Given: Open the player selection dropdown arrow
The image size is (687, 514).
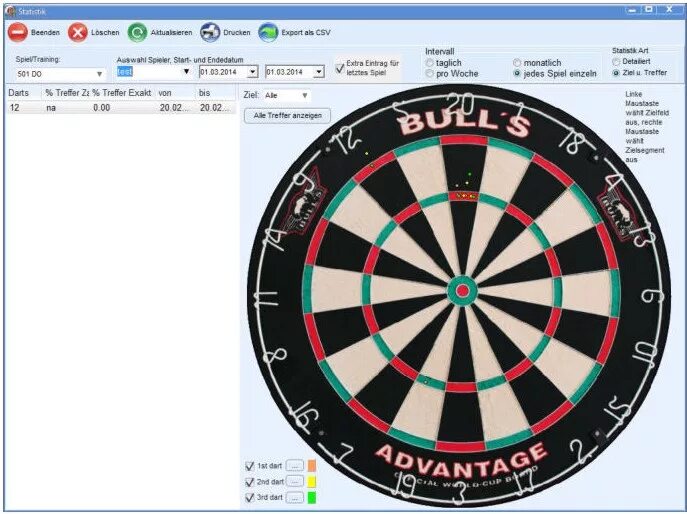Looking at the screenshot, I should pyautogui.click(x=186, y=71).
